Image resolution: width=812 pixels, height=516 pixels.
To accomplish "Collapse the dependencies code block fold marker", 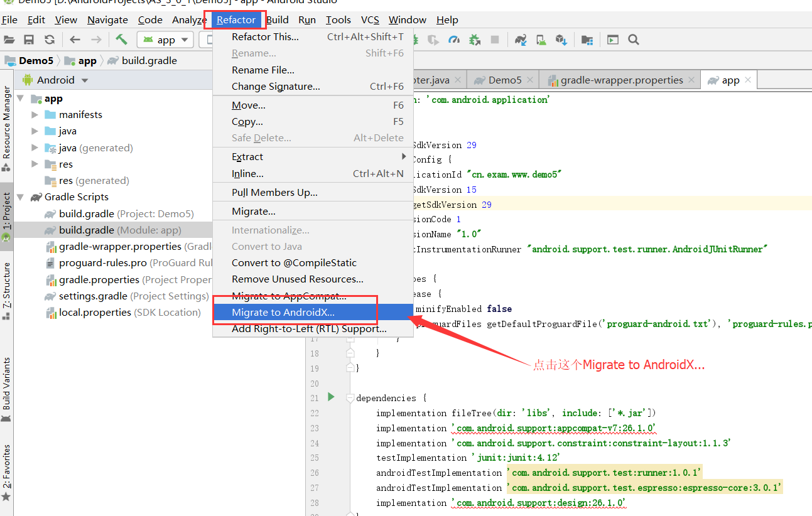I will coord(350,398).
